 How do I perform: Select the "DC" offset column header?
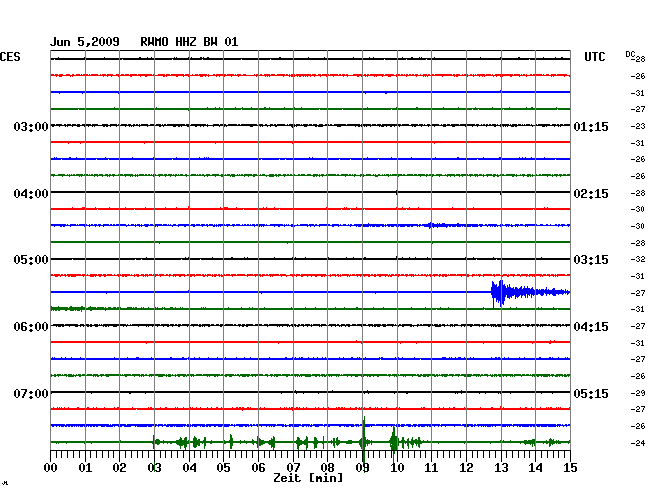[630, 54]
